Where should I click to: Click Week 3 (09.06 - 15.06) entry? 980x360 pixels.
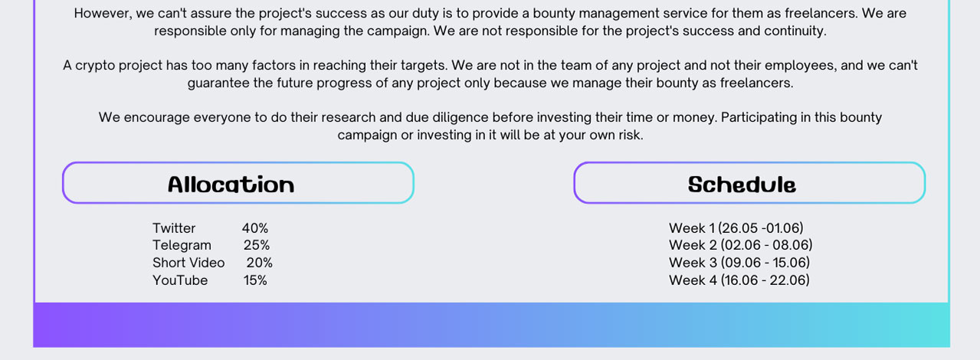point(739,263)
